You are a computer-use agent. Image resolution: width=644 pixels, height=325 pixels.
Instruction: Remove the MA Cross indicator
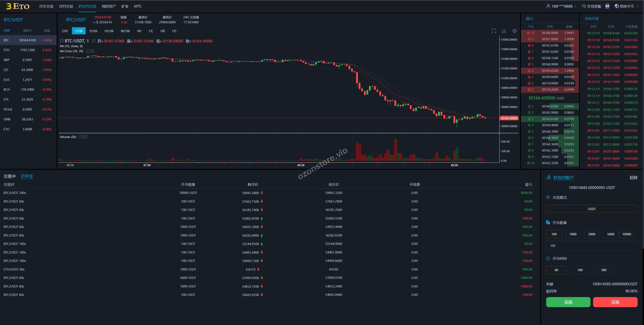click(x=92, y=51)
